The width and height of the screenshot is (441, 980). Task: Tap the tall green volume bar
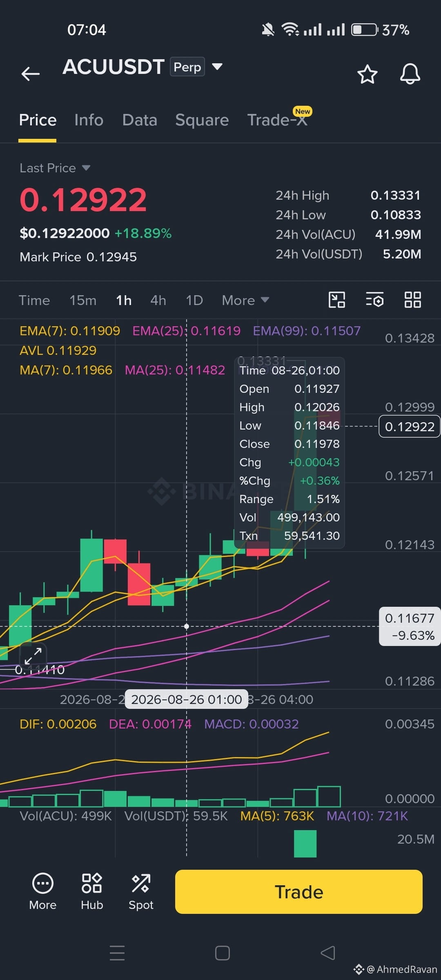point(305,844)
